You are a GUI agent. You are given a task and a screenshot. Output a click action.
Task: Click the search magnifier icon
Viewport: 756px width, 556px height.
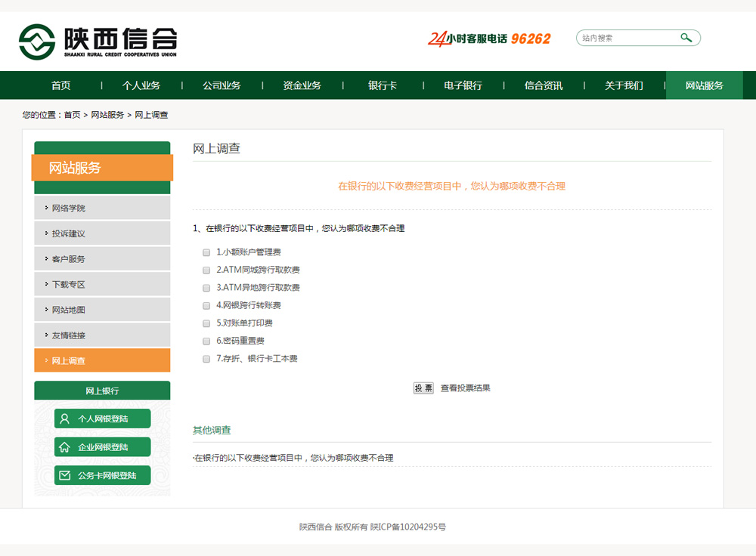click(x=686, y=38)
